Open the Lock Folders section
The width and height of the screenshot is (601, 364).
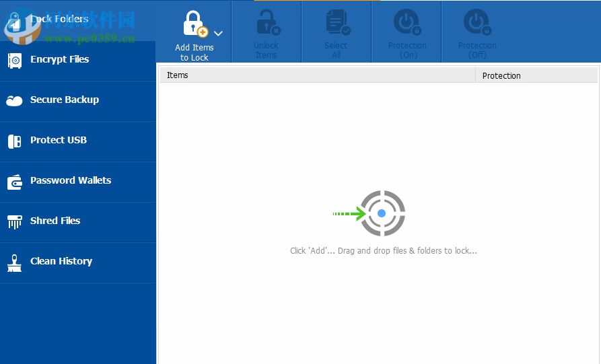78,20
